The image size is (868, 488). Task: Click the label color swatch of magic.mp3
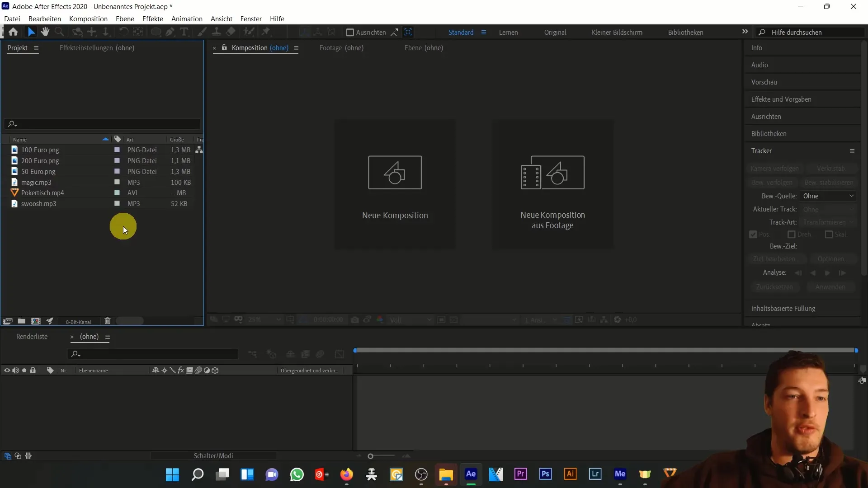[117, 182]
